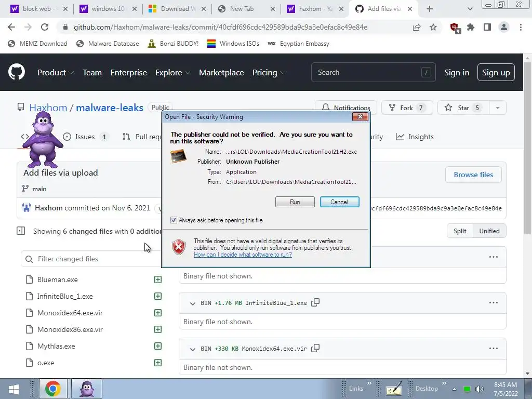This screenshot has width=532, height=399.
Task: Click the Browse files button
Action: coord(473,175)
